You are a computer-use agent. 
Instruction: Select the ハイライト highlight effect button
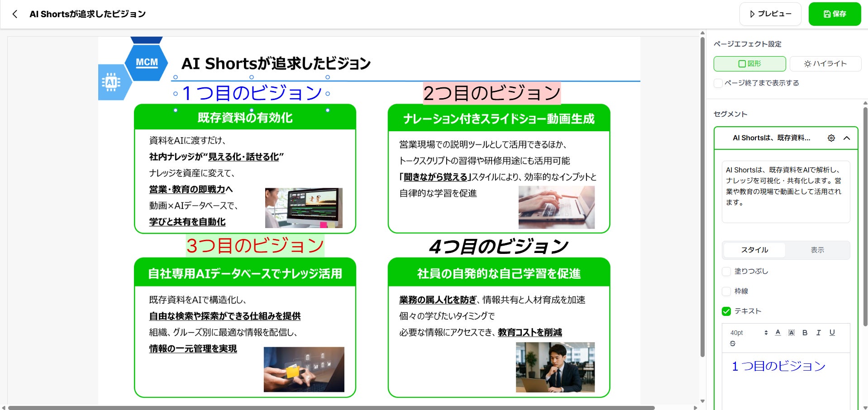coord(825,64)
